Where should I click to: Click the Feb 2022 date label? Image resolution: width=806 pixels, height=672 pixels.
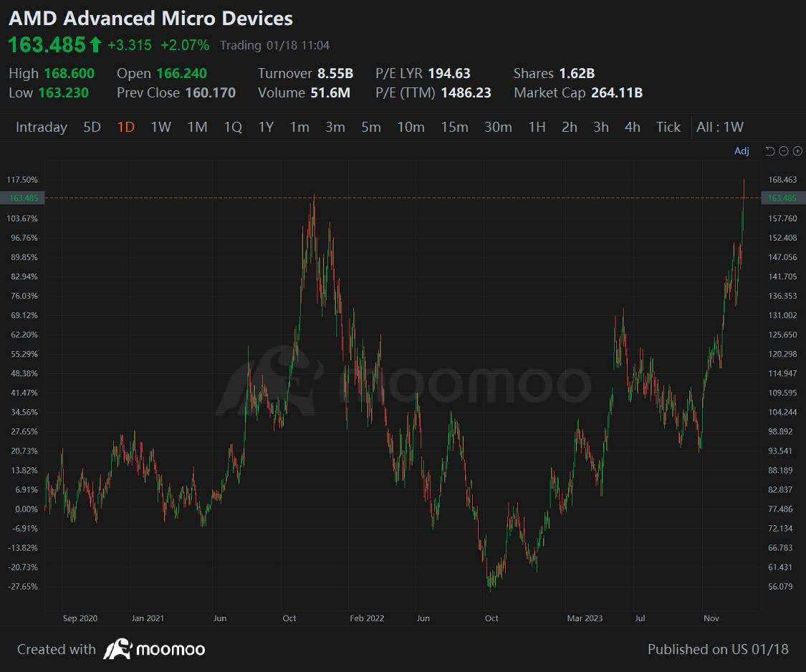(367, 618)
